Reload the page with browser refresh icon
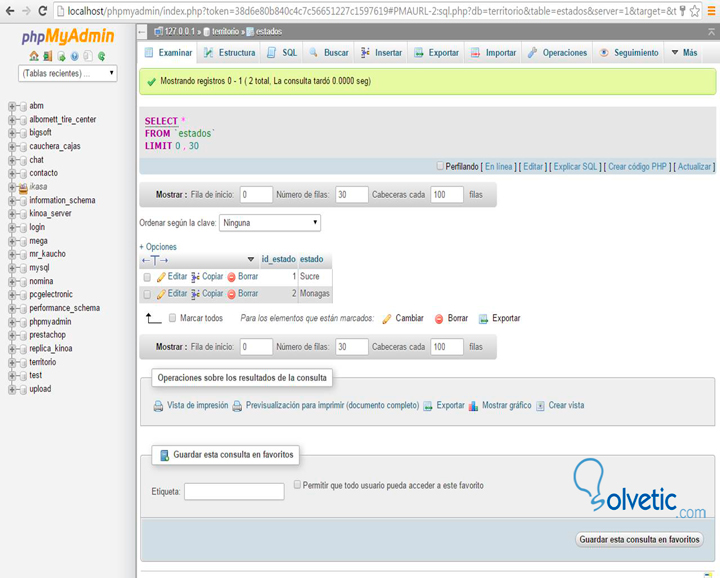 42,11
